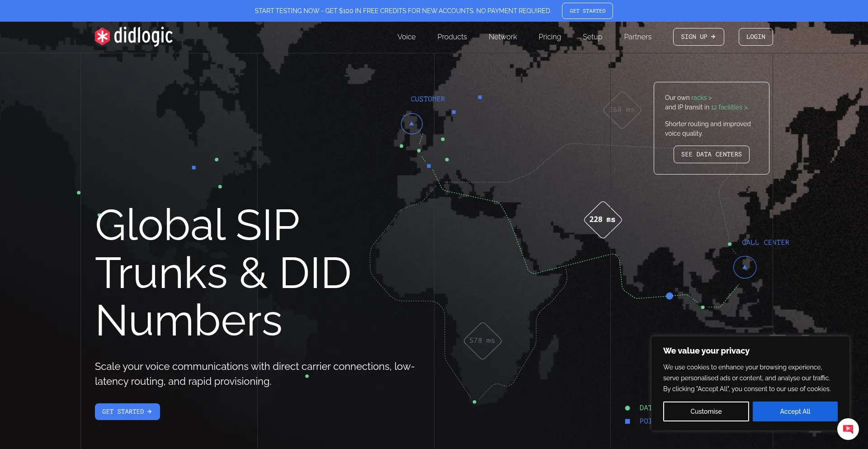This screenshot has height=449, width=868.
Task: Click the Customer location marker
Action: (x=411, y=123)
